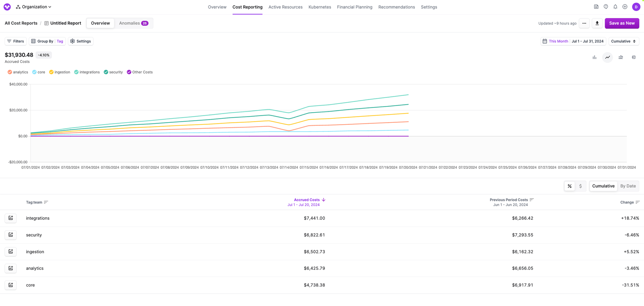This screenshot has width=644, height=306.
Task: Download the report via the download icon
Action: (x=597, y=23)
